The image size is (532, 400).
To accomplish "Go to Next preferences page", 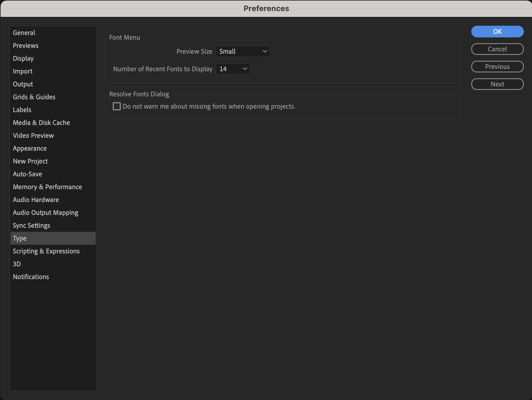I will pos(497,84).
